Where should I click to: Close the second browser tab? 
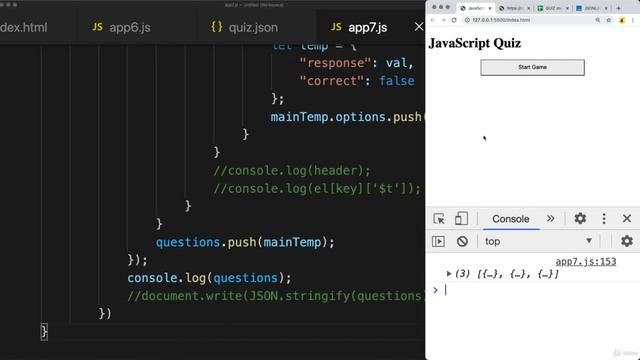click(x=529, y=8)
